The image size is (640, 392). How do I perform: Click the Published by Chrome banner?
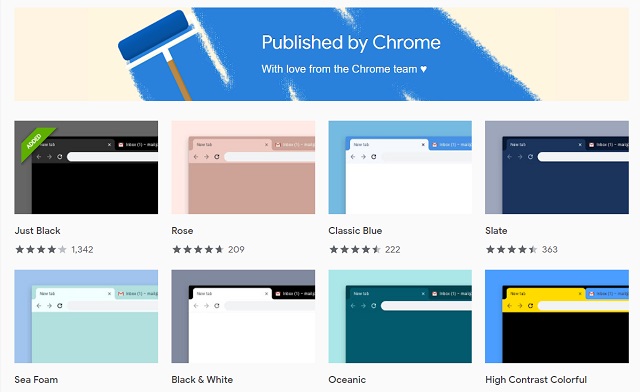[322, 54]
